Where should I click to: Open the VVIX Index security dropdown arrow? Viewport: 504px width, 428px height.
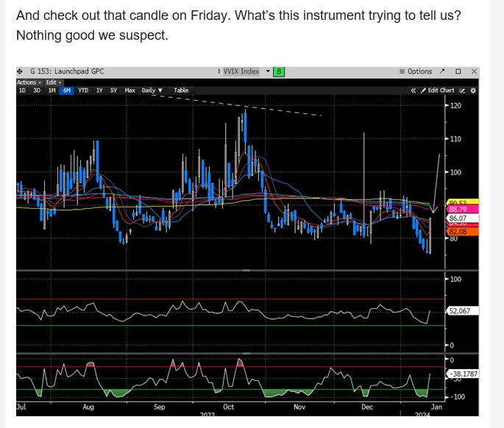[268, 71]
